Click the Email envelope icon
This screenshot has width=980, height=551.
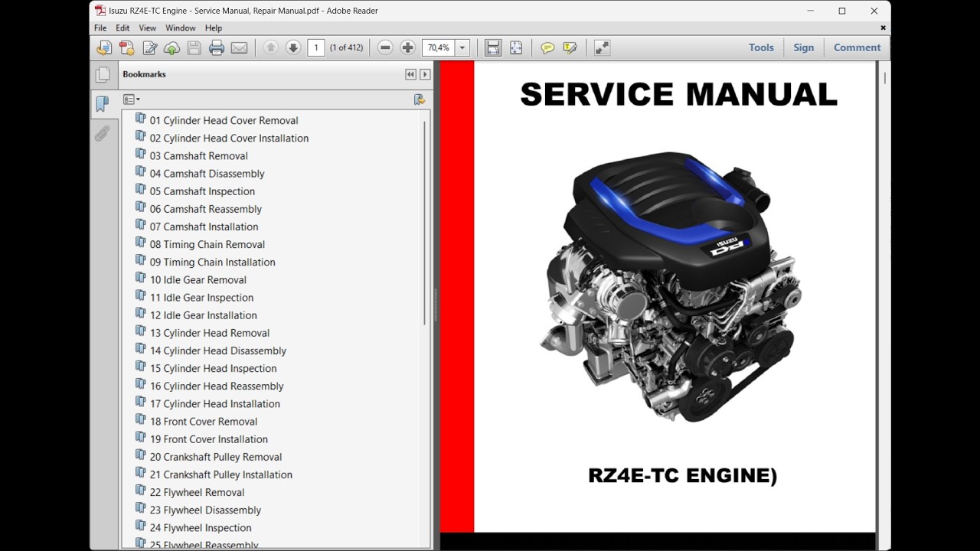point(239,47)
